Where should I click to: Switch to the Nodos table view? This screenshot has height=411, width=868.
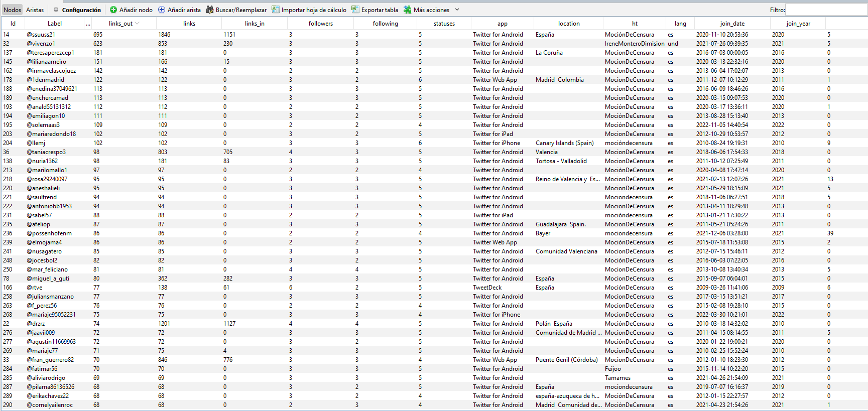[x=12, y=10]
